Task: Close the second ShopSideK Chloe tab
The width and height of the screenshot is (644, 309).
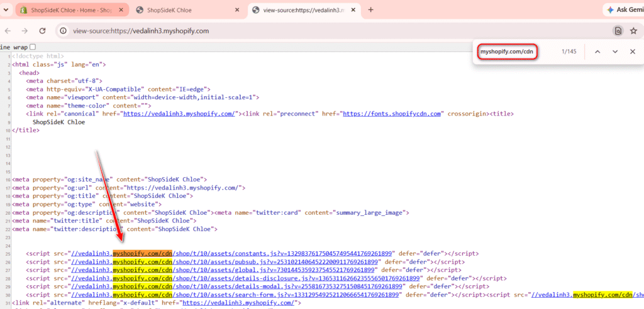Action: pyautogui.click(x=236, y=10)
